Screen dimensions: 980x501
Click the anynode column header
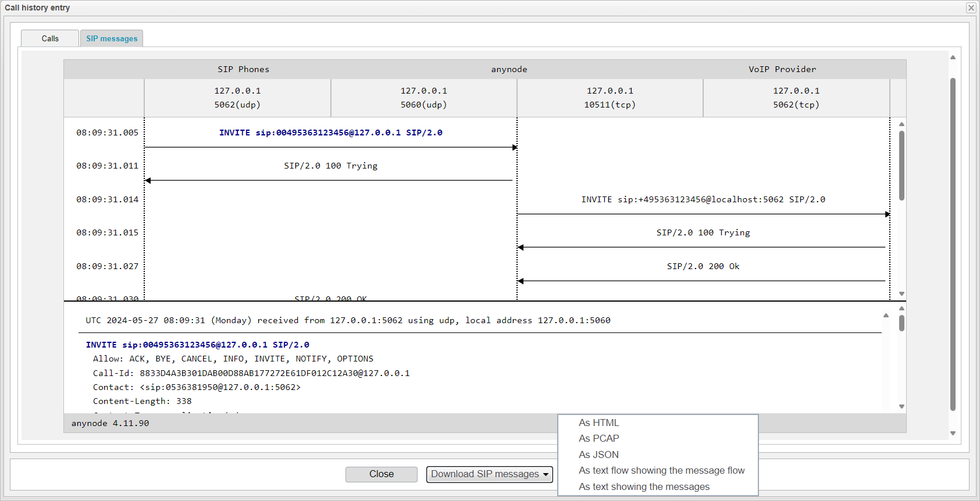coord(509,69)
